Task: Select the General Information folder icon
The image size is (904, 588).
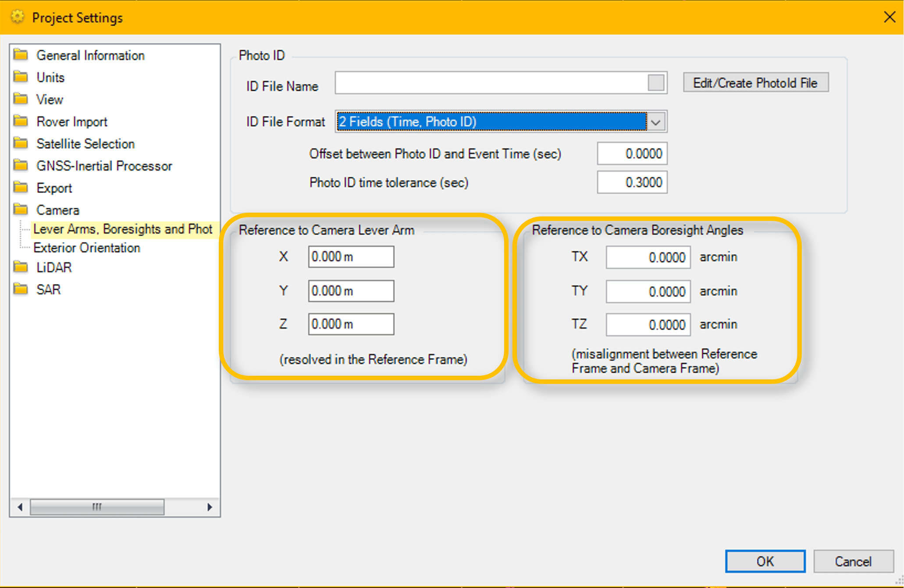Action: tap(21, 55)
